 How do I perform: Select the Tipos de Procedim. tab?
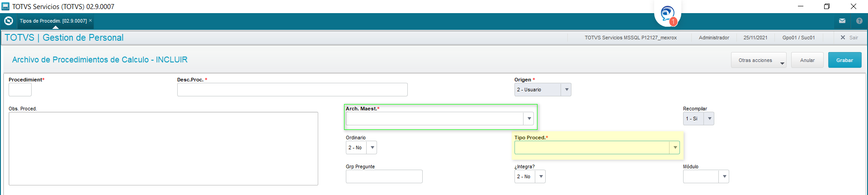pyautogui.click(x=53, y=21)
